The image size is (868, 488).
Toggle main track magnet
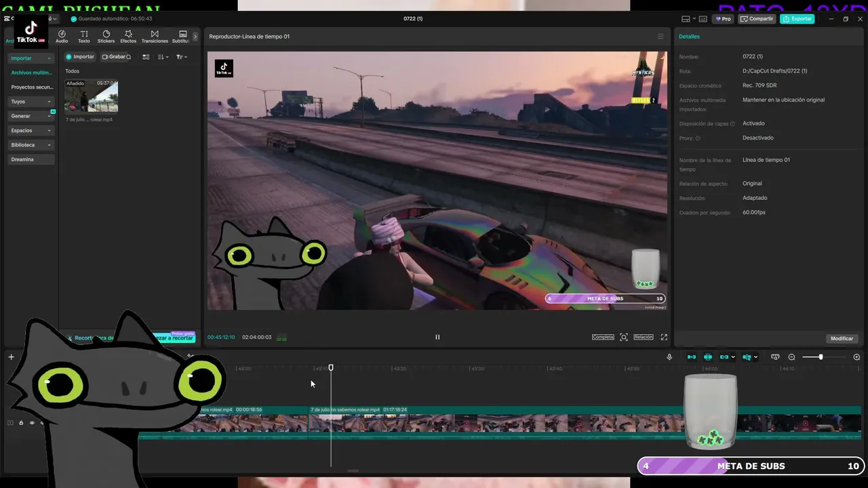(692, 357)
